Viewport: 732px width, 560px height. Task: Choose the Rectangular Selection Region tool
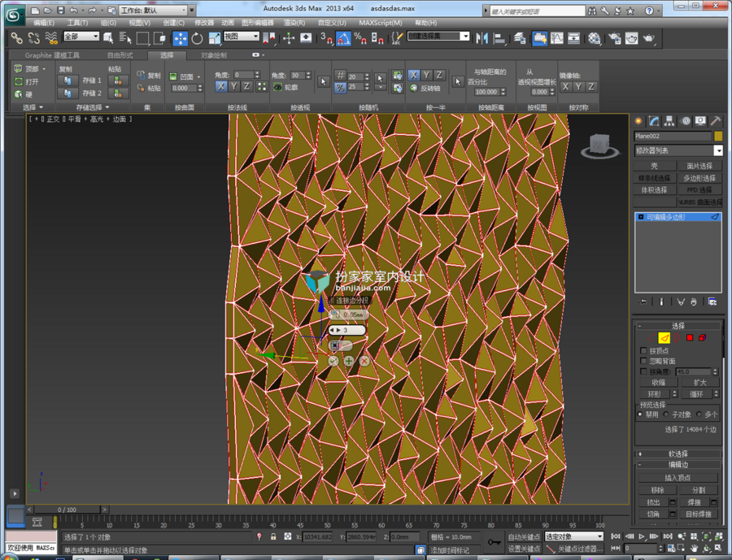click(142, 38)
